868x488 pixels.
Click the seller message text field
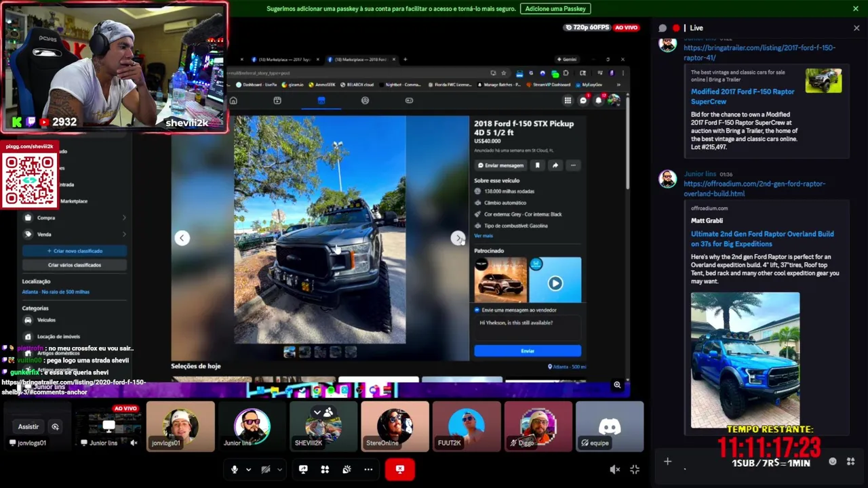[x=528, y=327]
